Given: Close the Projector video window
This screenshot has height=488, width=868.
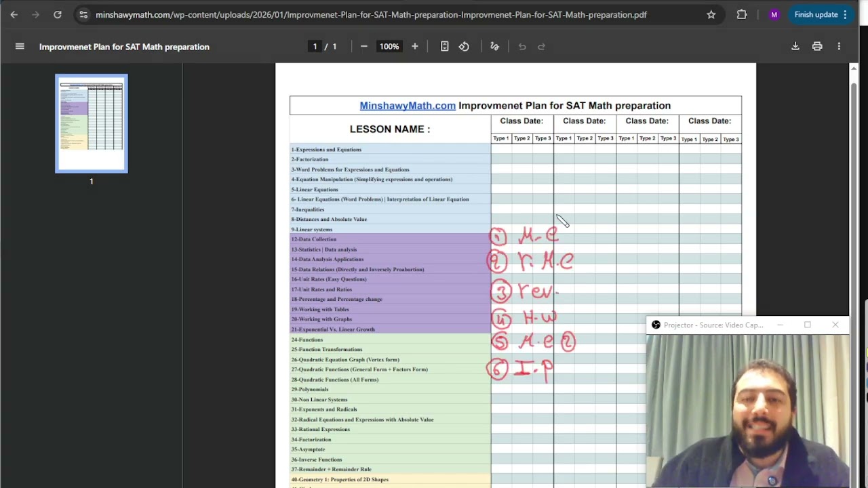Looking at the screenshot, I should [835, 325].
